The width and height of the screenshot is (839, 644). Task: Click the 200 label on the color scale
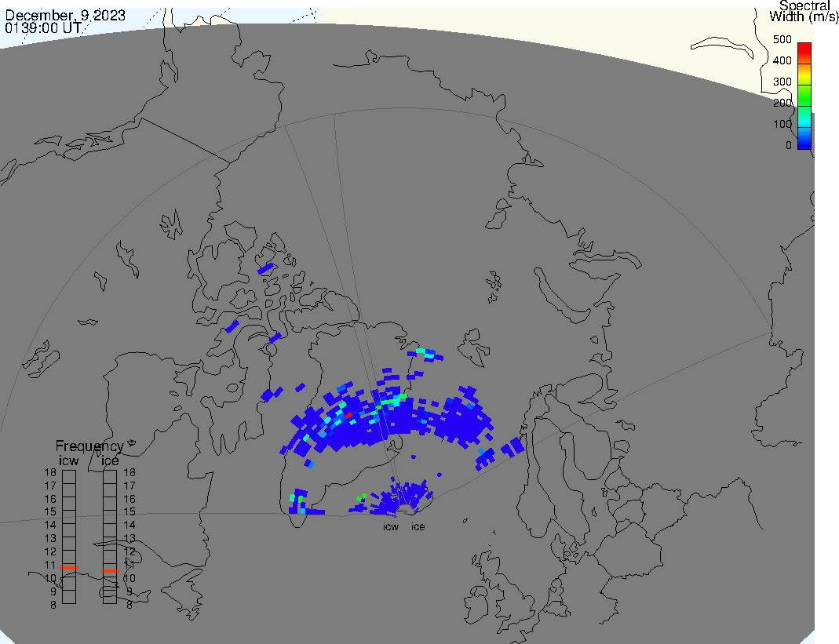[x=782, y=103]
